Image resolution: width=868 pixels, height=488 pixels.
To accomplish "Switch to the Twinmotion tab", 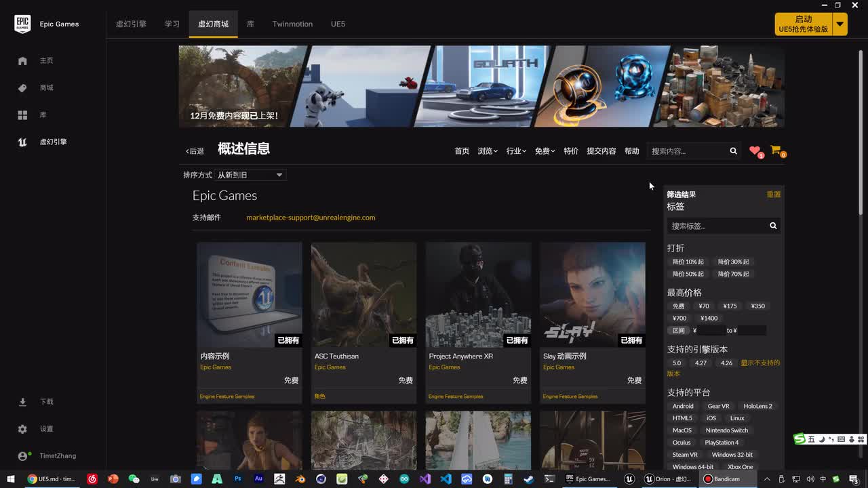I will click(x=292, y=24).
